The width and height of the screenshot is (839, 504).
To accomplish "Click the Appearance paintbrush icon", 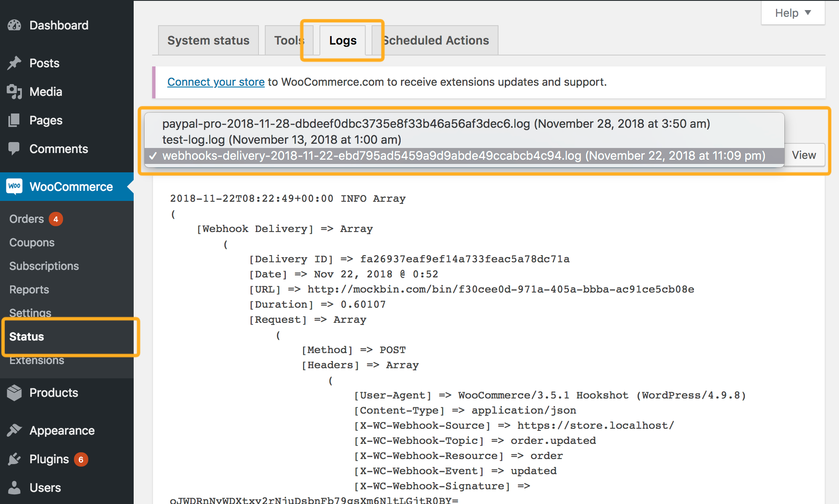I will tap(14, 430).
